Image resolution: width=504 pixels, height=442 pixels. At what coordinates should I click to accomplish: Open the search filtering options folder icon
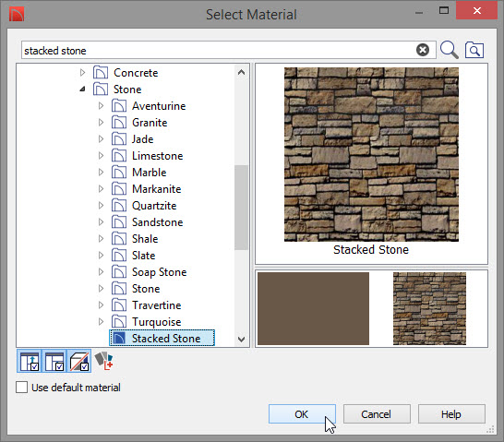pyautogui.click(x=474, y=50)
